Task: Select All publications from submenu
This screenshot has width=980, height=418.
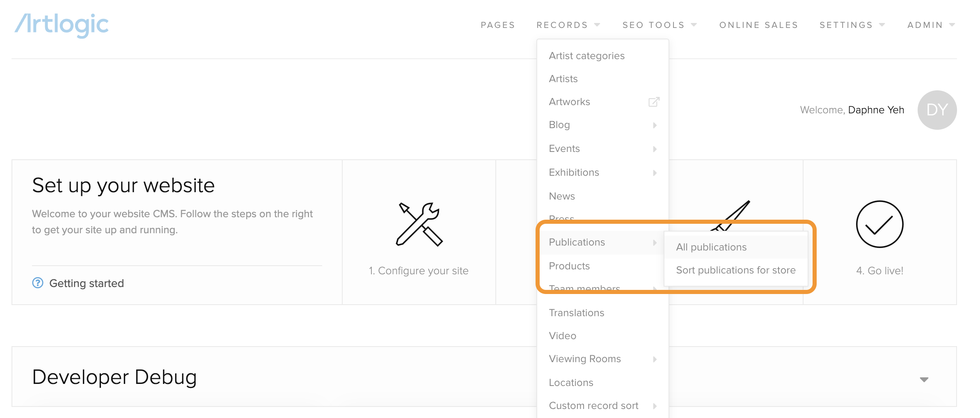Action: (711, 247)
